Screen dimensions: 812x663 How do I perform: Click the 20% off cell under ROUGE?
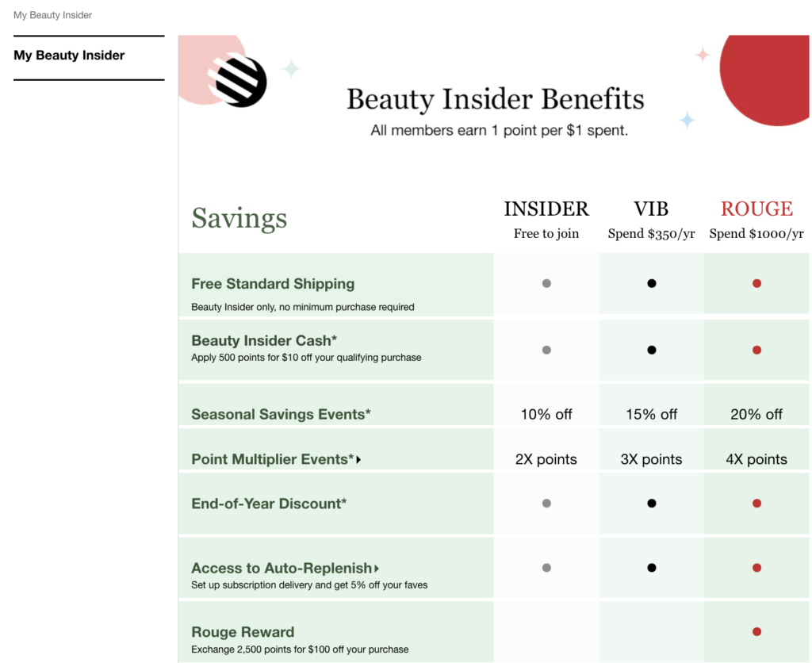(x=756, y=414)
